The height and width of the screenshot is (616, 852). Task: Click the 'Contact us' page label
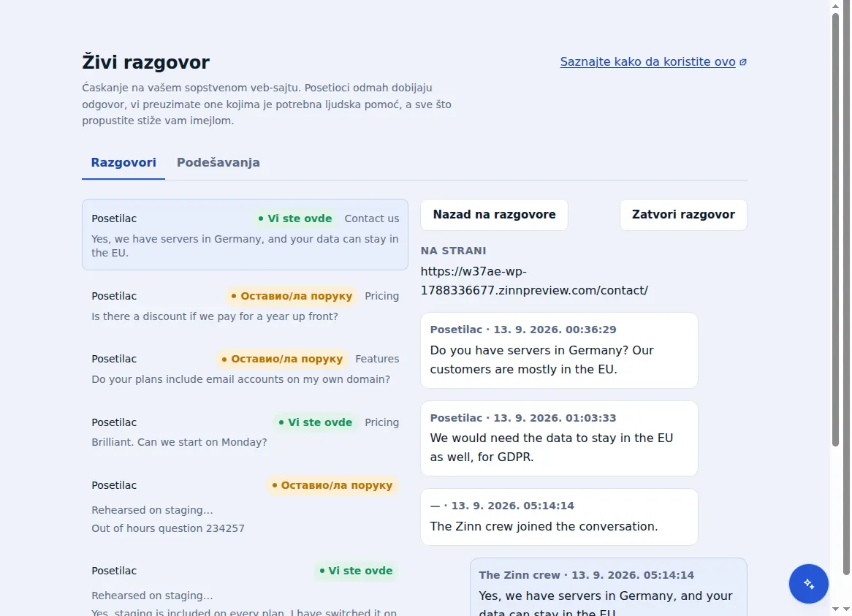[x=372, y=218]
